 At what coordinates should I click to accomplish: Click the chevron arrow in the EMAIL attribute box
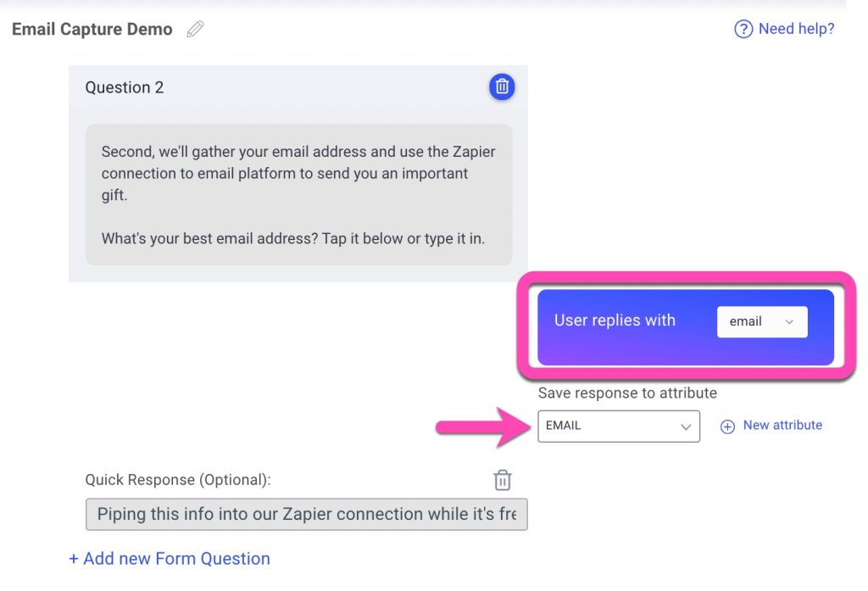(x=686, y=427)
